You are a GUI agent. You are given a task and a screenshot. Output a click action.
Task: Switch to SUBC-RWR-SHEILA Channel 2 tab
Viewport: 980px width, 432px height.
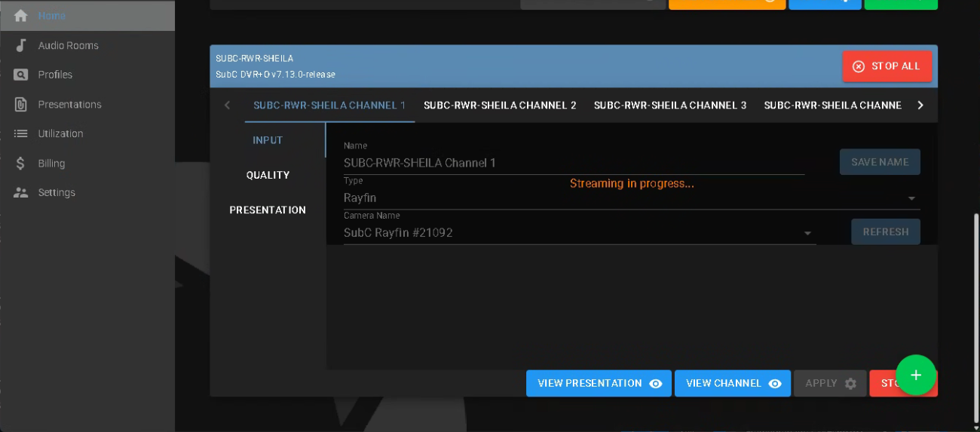(x=500, y=106)
